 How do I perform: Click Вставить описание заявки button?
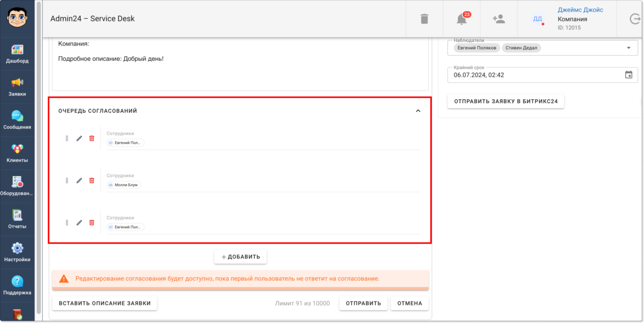pyautogui.click(x=105, y=303)
